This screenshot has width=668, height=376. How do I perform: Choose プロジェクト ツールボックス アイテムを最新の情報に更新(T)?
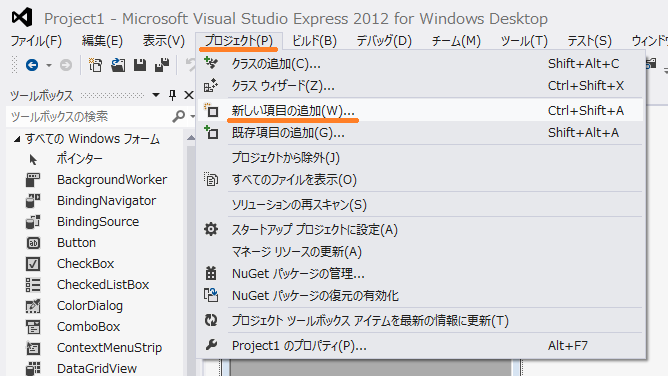[421, 321]
